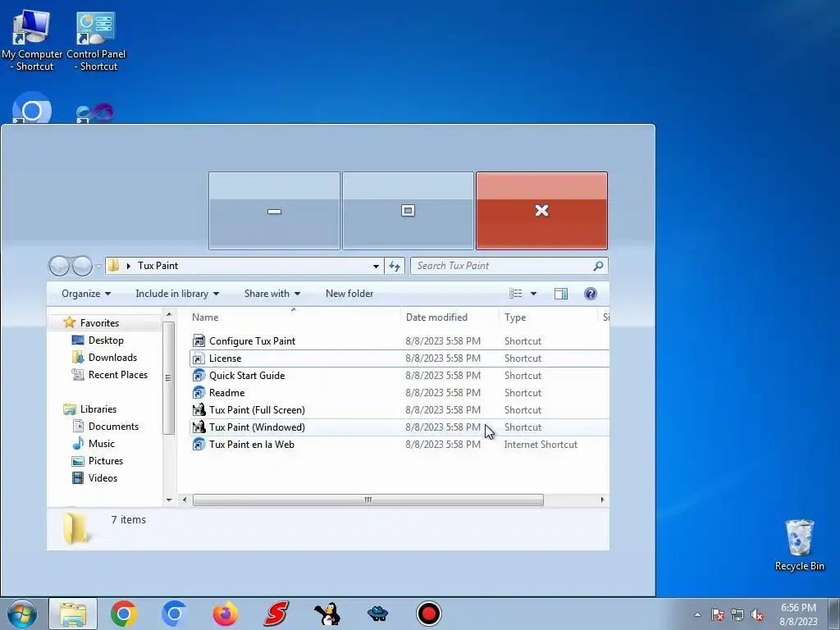Open Explorer help question mark icon
The image size is (840, 630).
point(591,294)
